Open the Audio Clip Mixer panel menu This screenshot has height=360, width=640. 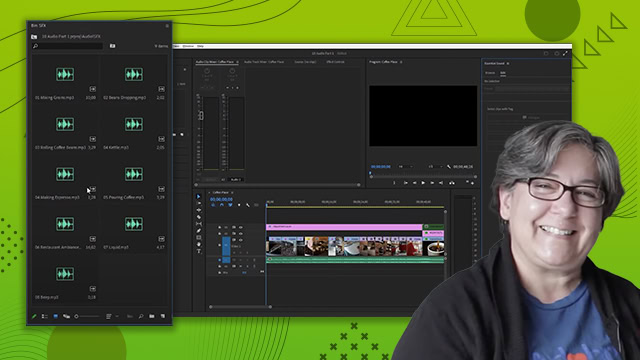(x=237, y=62)
